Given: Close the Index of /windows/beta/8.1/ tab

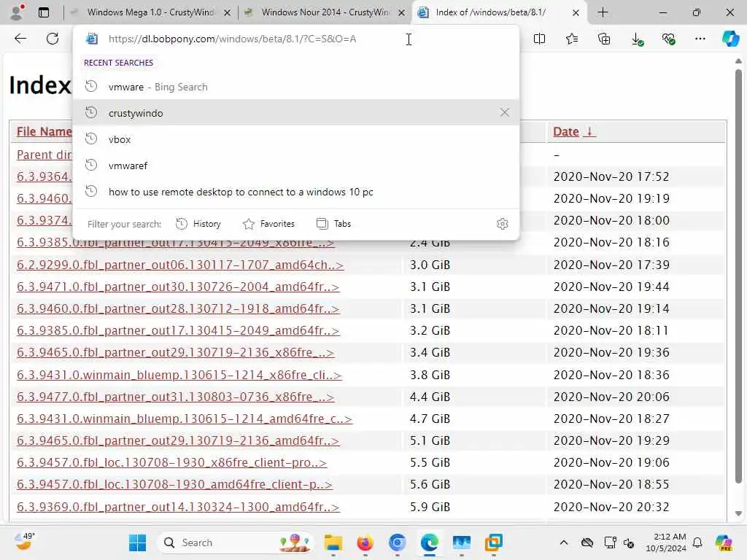Looking at the screenshot, I should pos(576,13).
